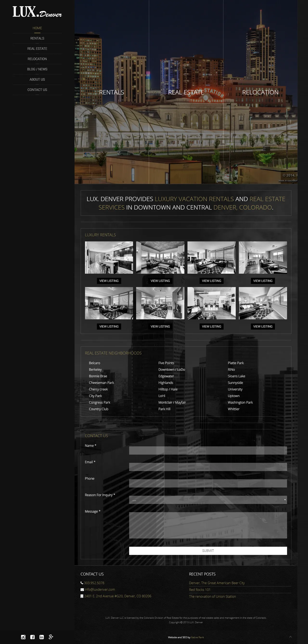
Task: Open the Google Plus social icon
Action: (51, 637)
